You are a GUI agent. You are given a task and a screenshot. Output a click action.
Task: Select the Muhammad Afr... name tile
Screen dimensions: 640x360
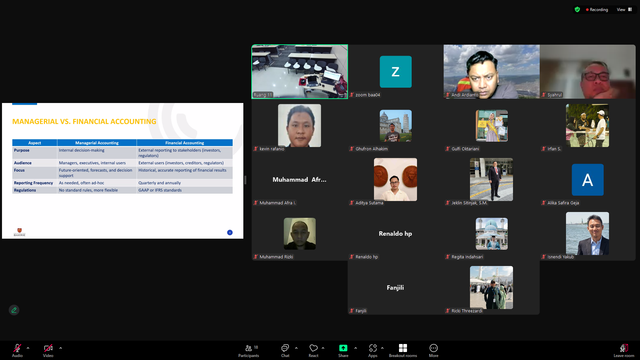click(x=300, y=179)
